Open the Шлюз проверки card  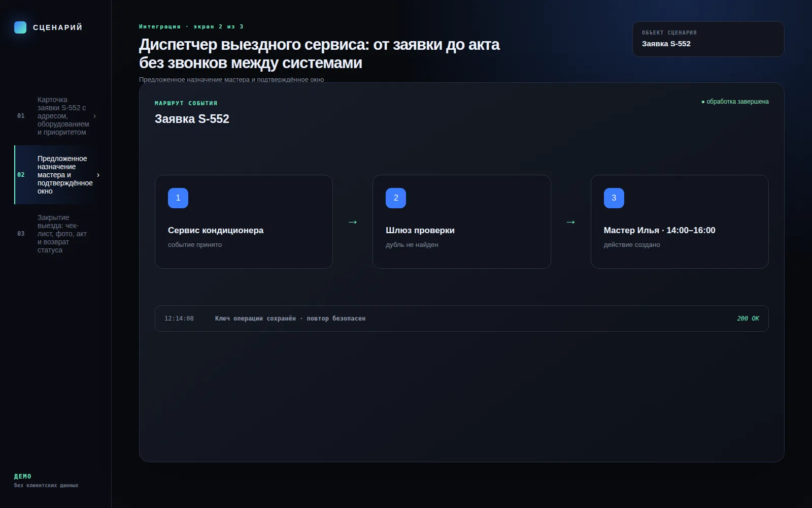462,222
